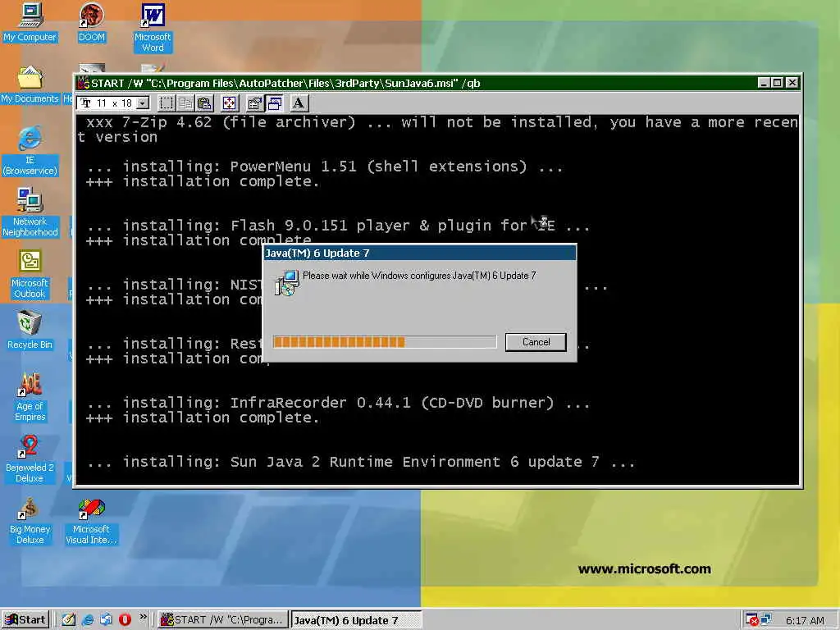This screenshot has height=630, width=840.
Task: Open the Microsoft Outlook desktop icon
Action: tap(30, 274)
